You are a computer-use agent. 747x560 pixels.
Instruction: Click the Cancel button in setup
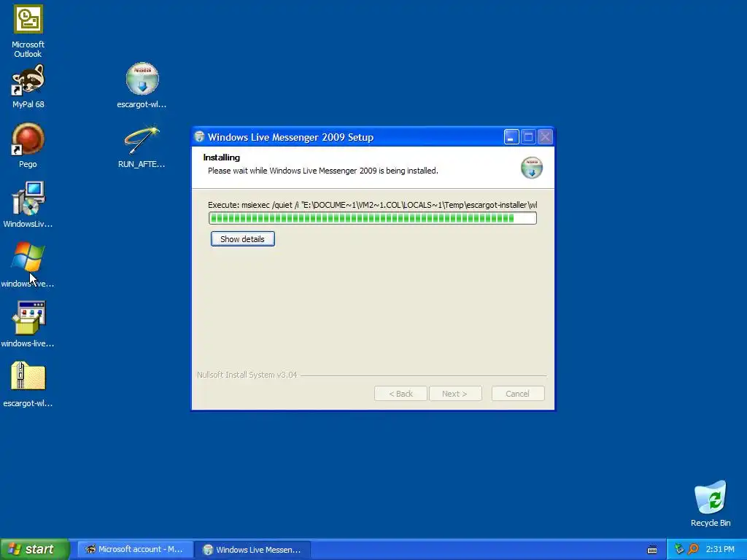click(x=518, y=393)
